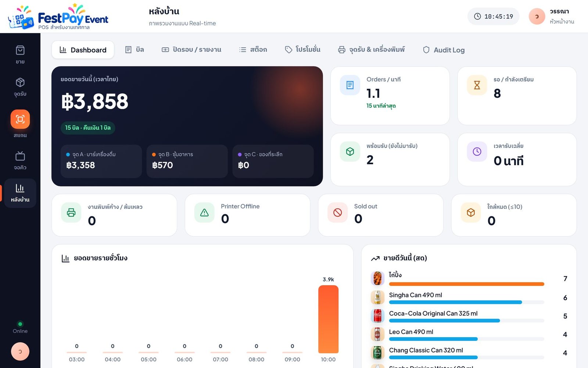The width and height of the screenshot is (588, 368).
Task: Click the orange สแกน scan button
Action: click(x=20, y=119)
